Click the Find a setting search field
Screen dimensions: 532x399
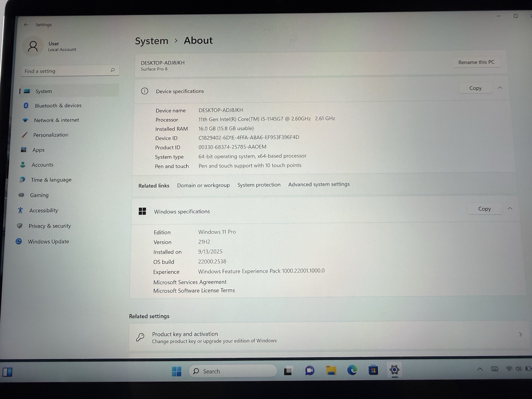[x=70, y=70]
